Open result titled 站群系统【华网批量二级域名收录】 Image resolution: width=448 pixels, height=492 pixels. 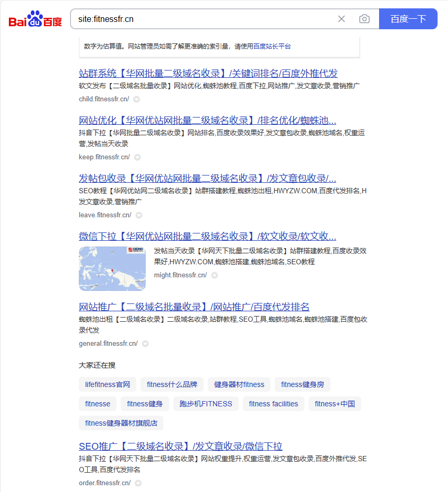click(x=208, y=74)
